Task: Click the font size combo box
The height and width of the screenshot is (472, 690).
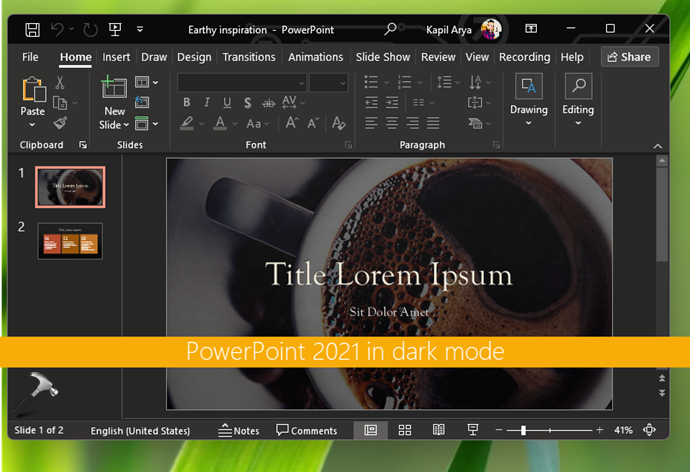Action: point(328,83)
